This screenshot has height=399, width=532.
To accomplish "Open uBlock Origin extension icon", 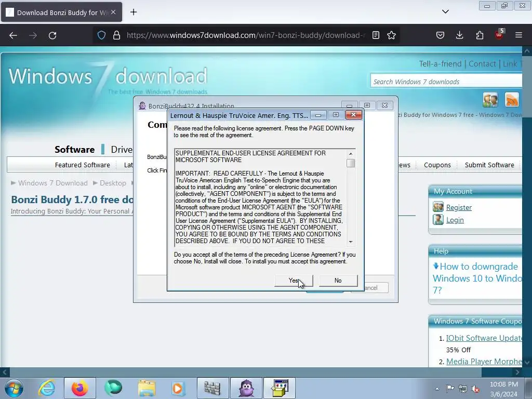I will click(x=499, y=34).
